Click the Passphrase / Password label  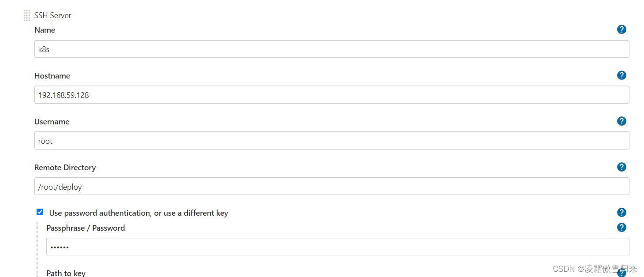tap(86, 228)
